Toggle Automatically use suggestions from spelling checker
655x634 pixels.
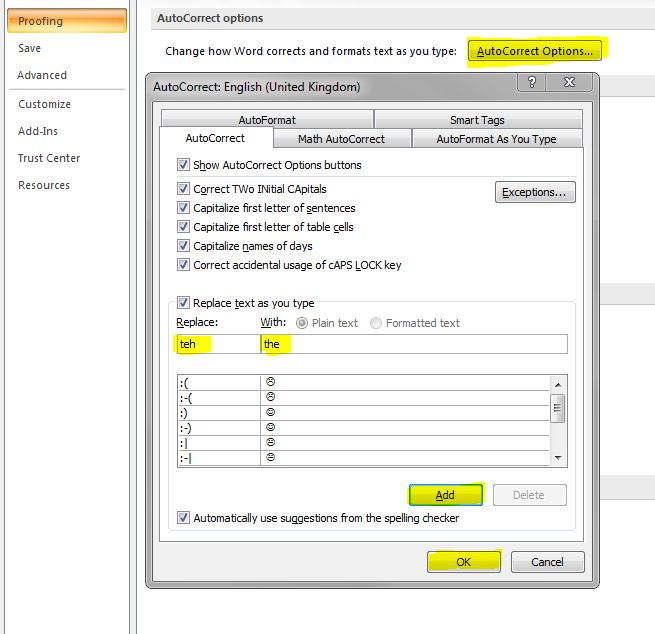coord(183,518)
